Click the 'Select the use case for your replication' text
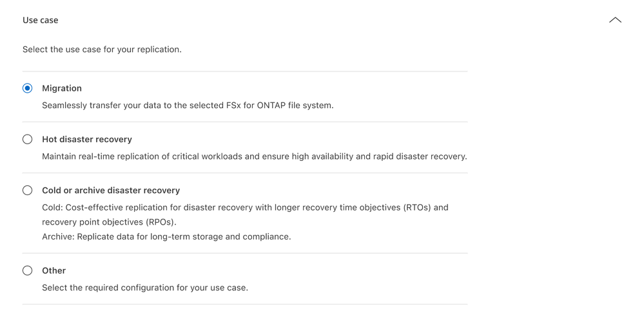The image size is (644, 327). pos(102,50)
